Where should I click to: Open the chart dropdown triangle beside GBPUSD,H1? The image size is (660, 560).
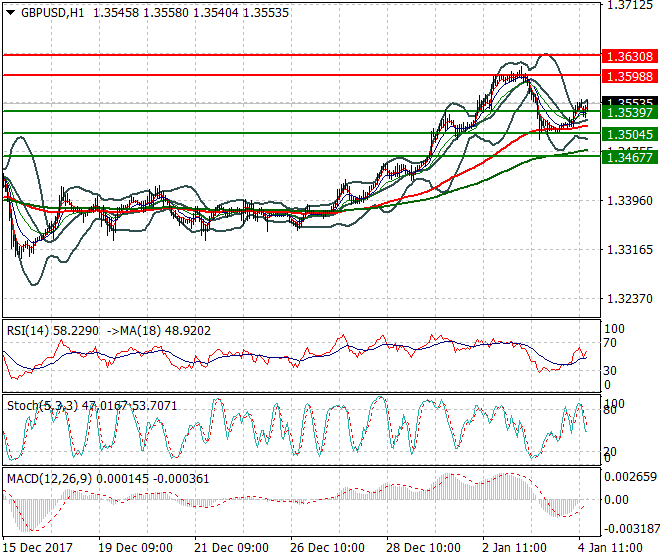click(x=11, y=13)
